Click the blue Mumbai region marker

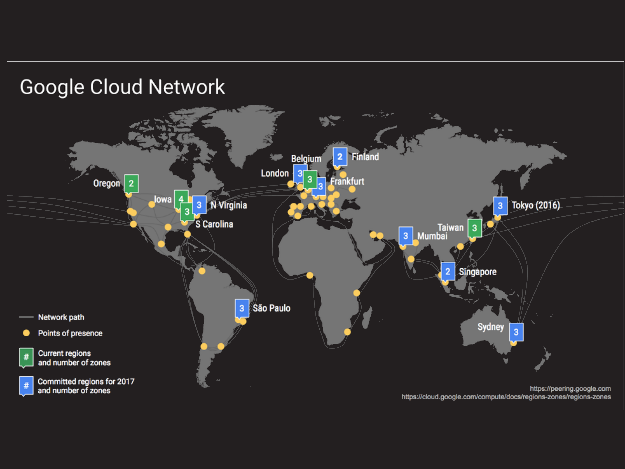[x=405, y=236]
